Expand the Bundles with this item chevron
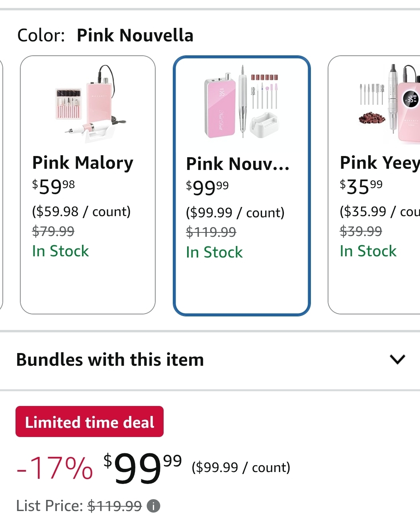This screenshot has height=519, width=420. [x=397, y=359]
